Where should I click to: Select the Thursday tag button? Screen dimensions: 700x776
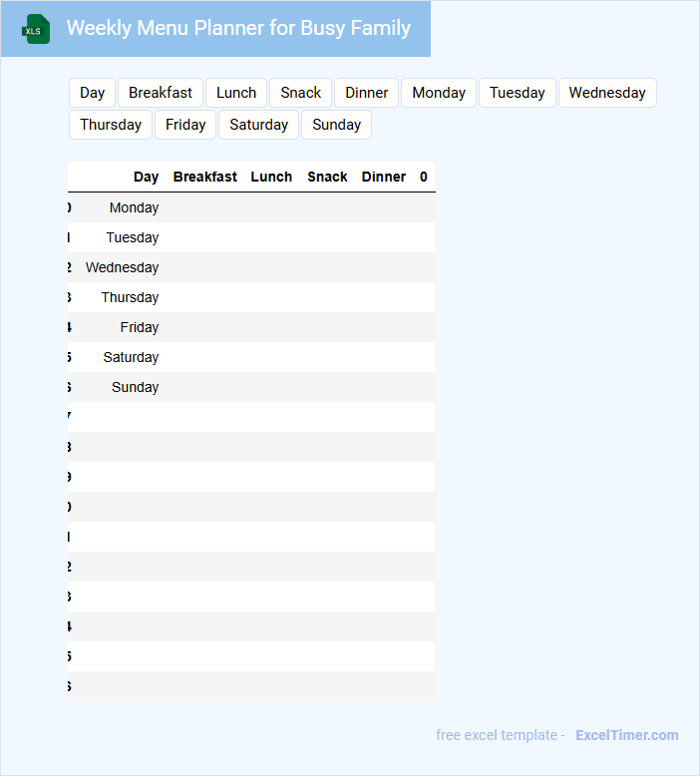coord(111,125)
